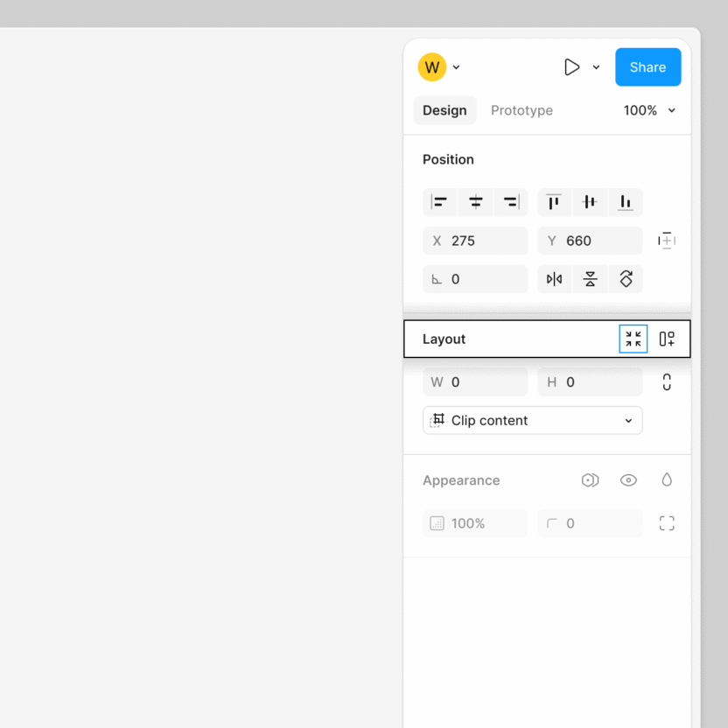Viewport: 728px width, 728px height.
Task: Open the independent corners control
Action: (x=667, y=523)
